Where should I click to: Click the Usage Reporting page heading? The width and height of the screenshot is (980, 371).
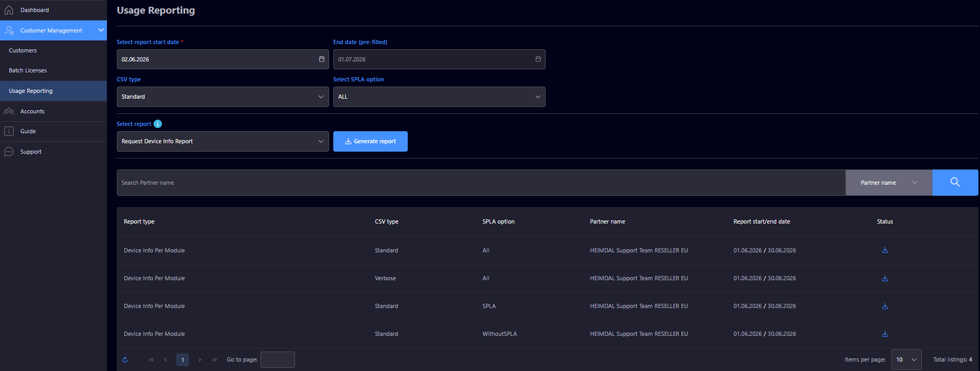(156, 10)
